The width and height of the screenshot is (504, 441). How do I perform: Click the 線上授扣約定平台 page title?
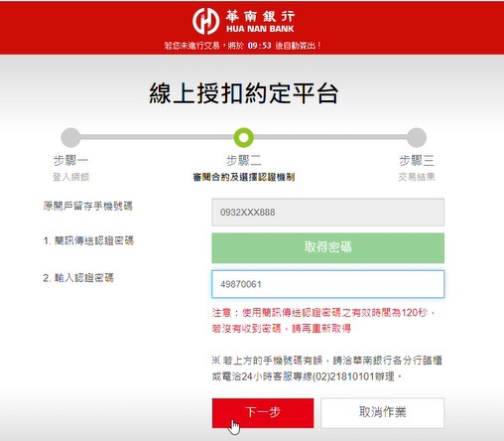[x=244, y=93]
